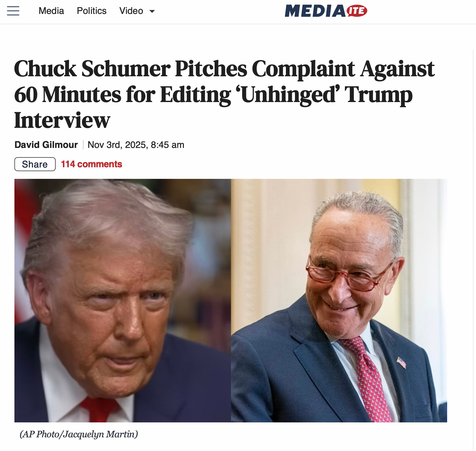Click the red 'ITE' badge in logo
Screen dimensions: 476x451
[x=357, y=11]
